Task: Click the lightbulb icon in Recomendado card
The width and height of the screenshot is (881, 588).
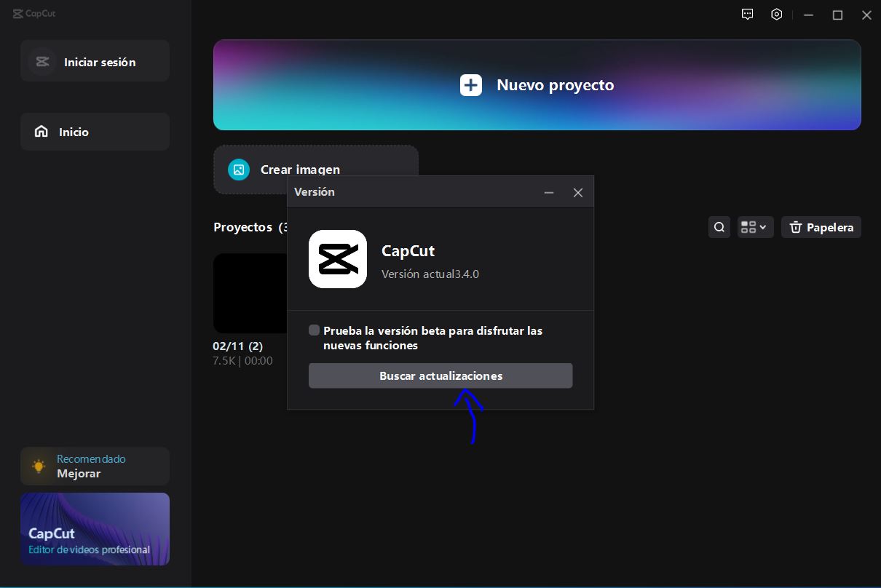Action: point(39,466)
